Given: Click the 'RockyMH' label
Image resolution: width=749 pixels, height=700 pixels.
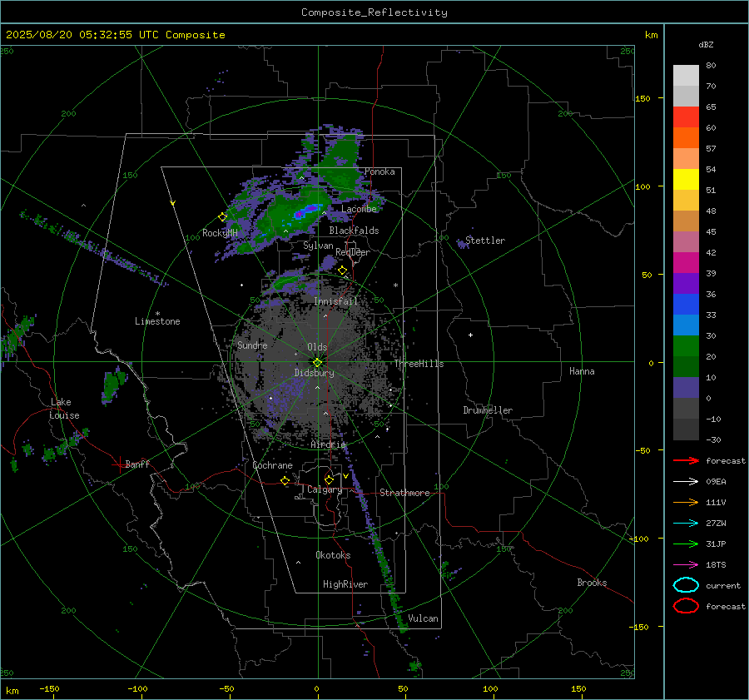Looking at the screenshot, I should (x=220, y=233).
